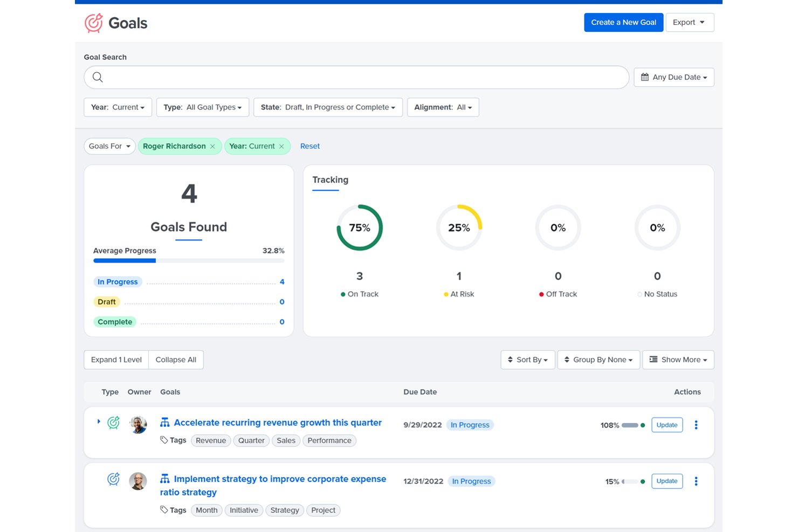Open the Year: Current filter dropdown
The height and width of the screenshot is (532, 798).
(118, 107)
